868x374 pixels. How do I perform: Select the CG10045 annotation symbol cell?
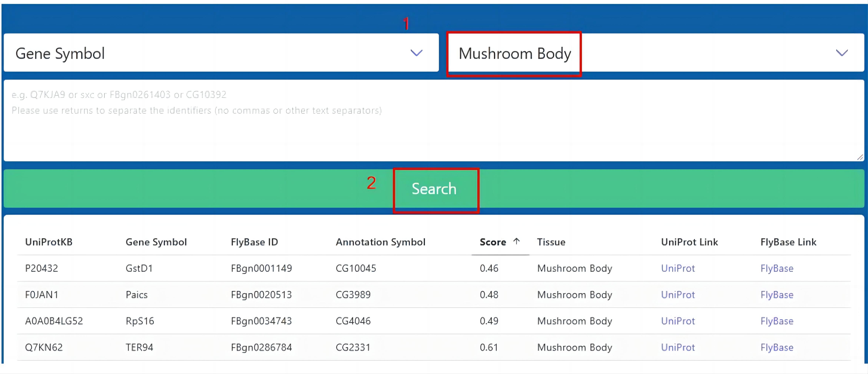(x=355, y=268)
